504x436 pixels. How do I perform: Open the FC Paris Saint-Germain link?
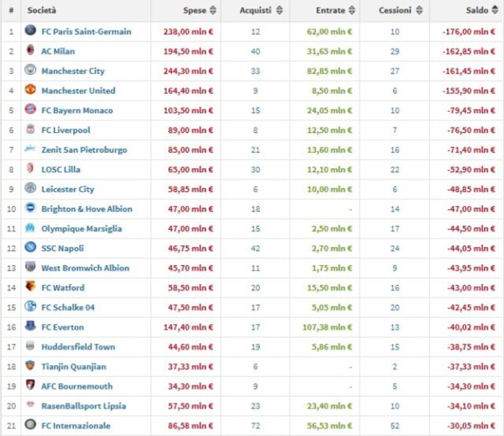click(x=86, y=32)
